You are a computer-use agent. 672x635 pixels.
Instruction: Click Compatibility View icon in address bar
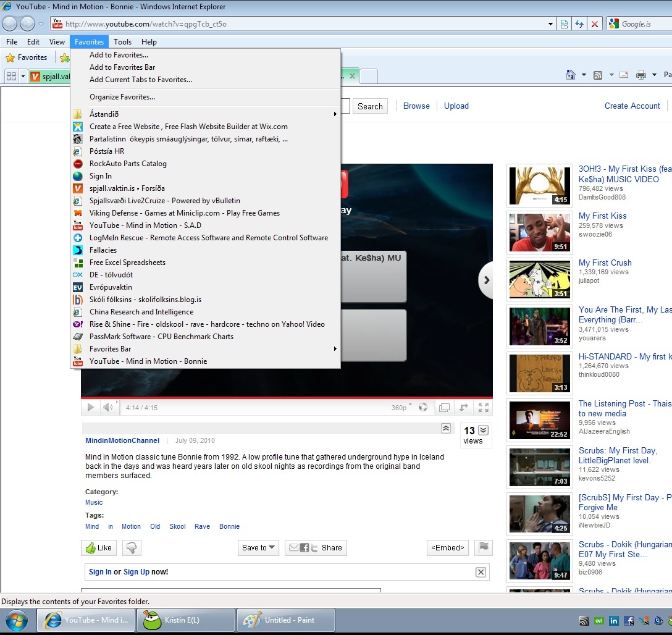pyautogui.click(x=564, y=24)
